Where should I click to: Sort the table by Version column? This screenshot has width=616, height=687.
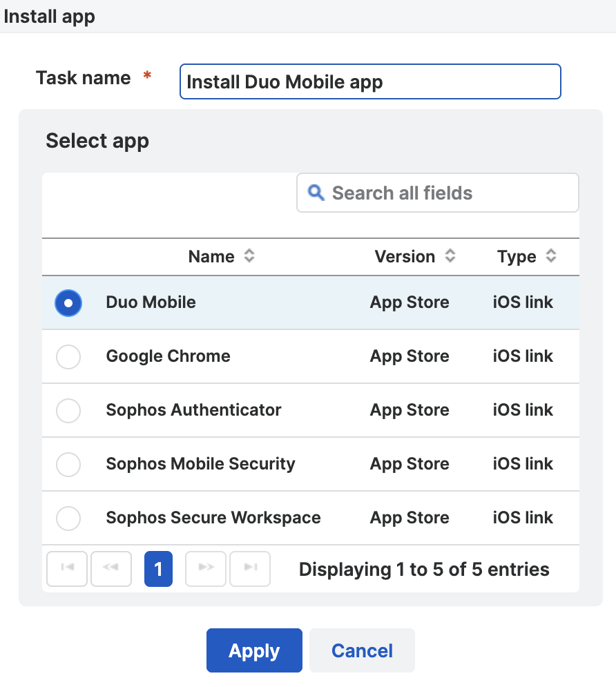tap(405, 256)
